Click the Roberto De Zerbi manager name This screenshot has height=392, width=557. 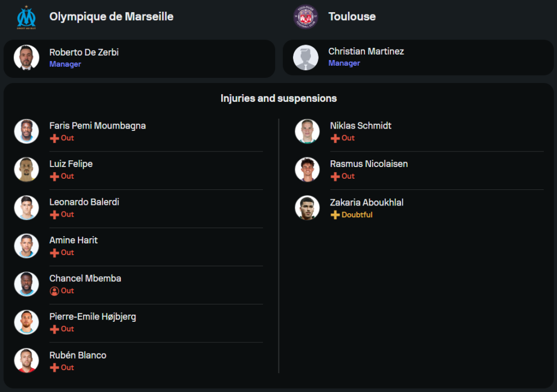click(84, 52)
